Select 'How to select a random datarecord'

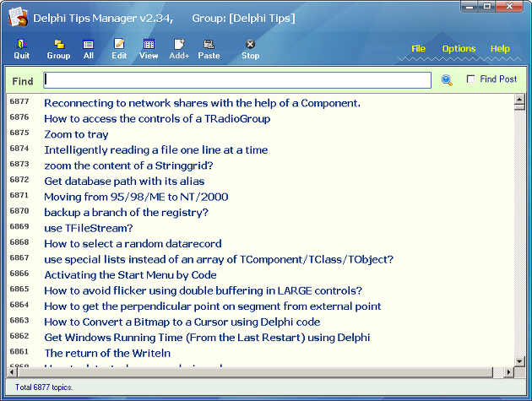coord(133,244)
